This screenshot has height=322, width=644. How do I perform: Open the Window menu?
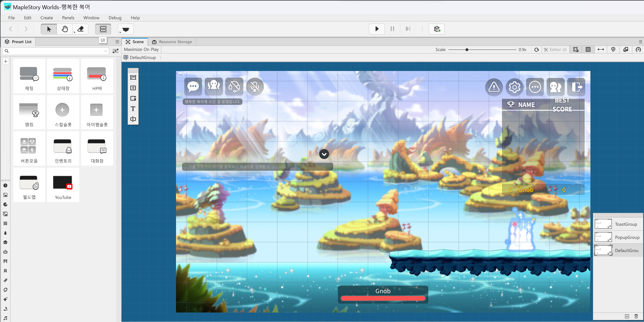click(x=91, y=18)
